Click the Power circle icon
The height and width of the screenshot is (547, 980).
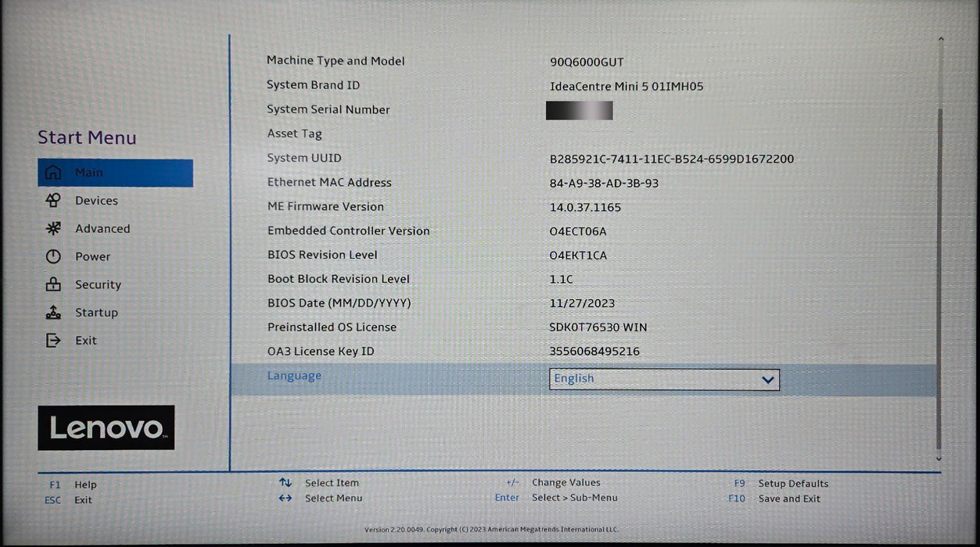click(53, 256)
